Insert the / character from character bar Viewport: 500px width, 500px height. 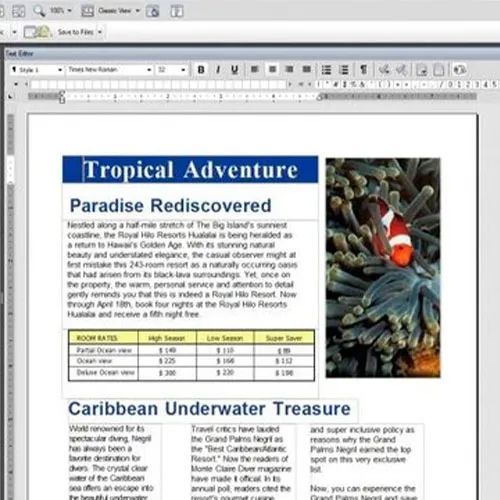(x=442, y=85)
